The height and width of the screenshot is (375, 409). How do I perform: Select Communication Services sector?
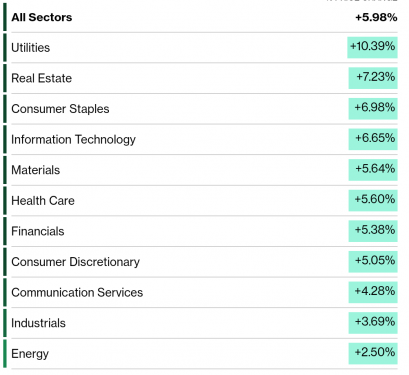[x=77, y=293]
